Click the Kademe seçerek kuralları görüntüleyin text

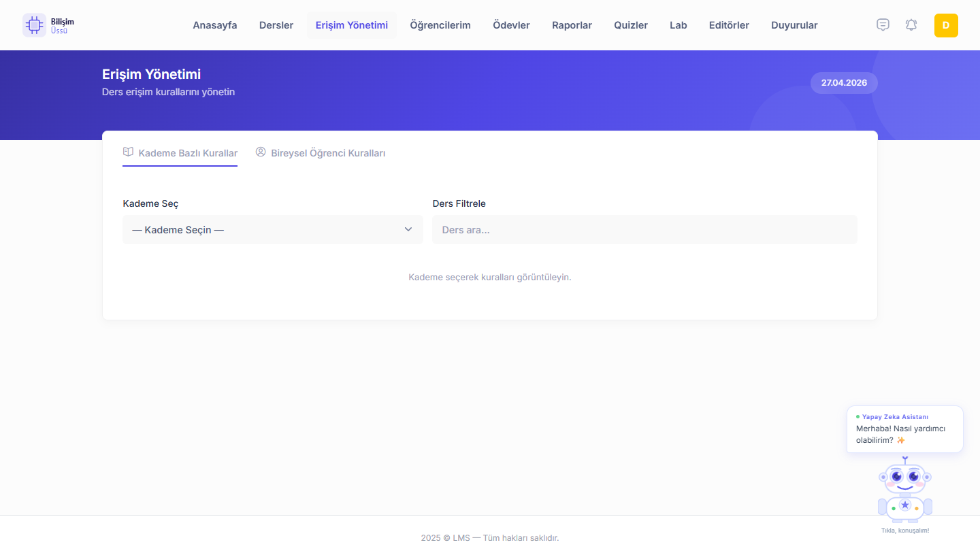point(490,277)
